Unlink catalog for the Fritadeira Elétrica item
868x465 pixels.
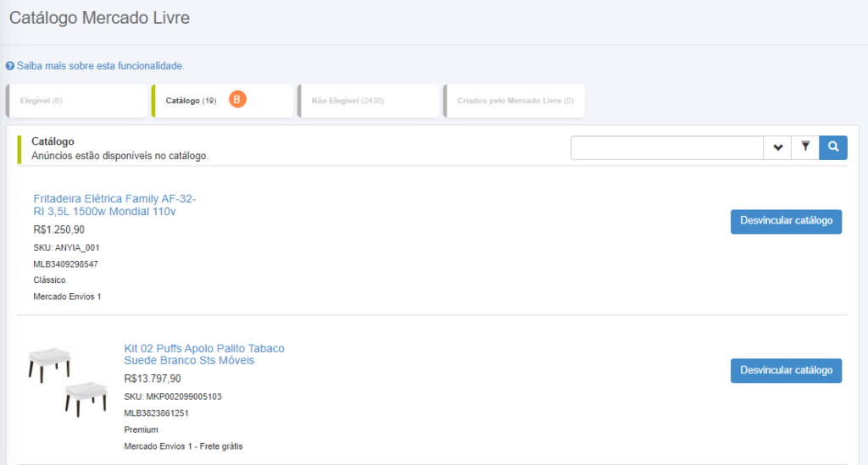pos(786,221)
